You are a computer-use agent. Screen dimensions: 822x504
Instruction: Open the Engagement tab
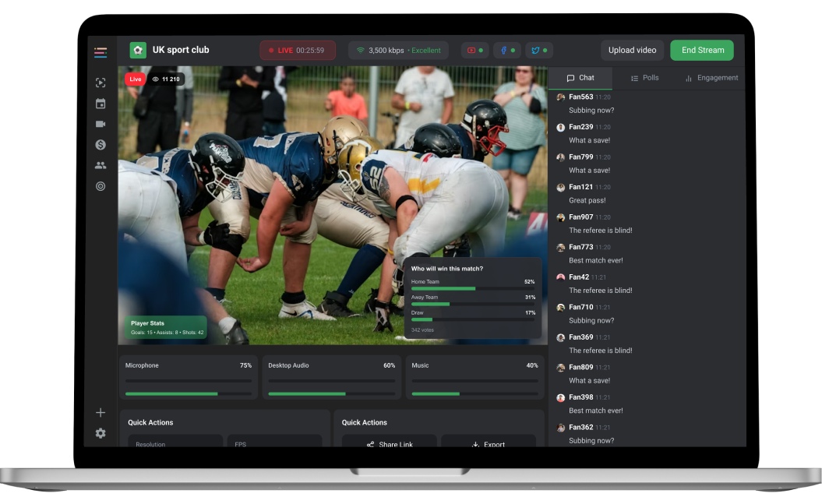[711, 78]
